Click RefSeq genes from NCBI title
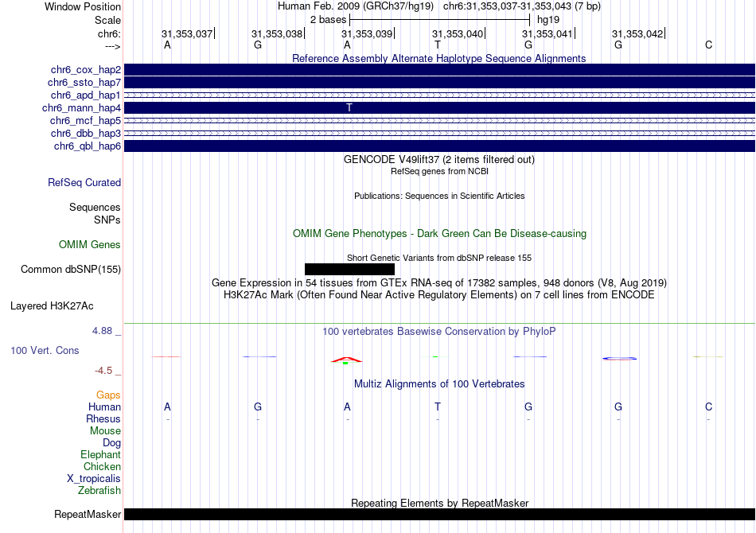The height and width of the screenshot is (533, 756). point(439,171)
